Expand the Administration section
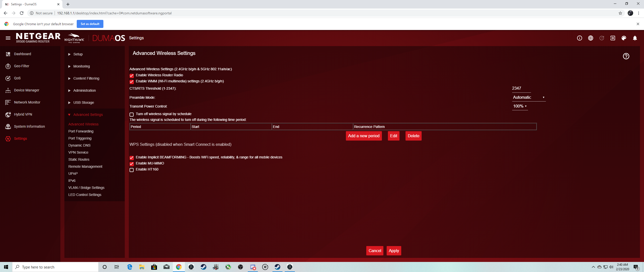 [x=84, y=90]
